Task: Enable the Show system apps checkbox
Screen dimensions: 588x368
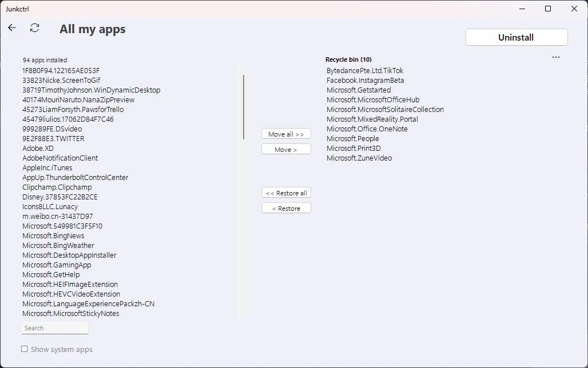Action: (x=25, y=349)
